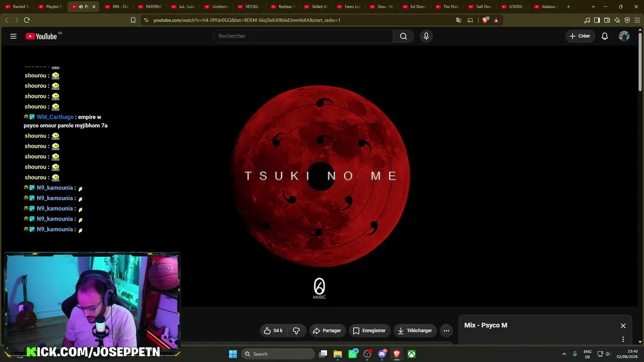Click the Partager share button
Screen dimensions: 644x362
pyautogui.click(x=327, y=331)
